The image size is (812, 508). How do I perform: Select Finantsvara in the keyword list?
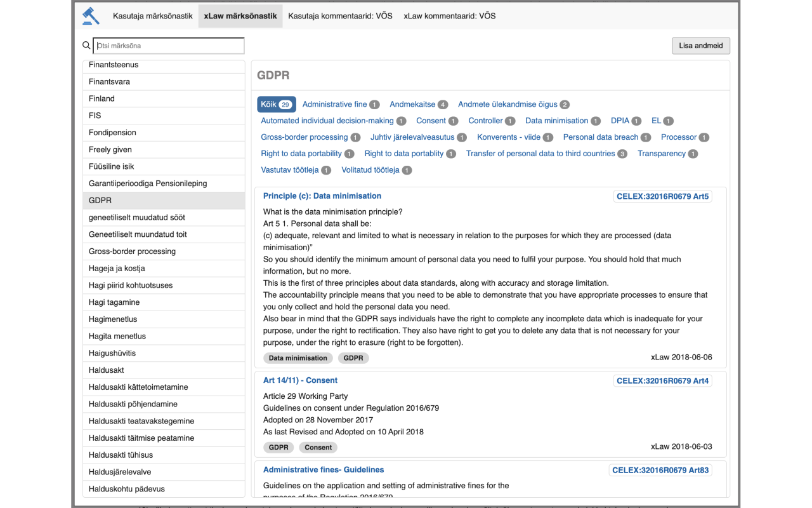164,82
